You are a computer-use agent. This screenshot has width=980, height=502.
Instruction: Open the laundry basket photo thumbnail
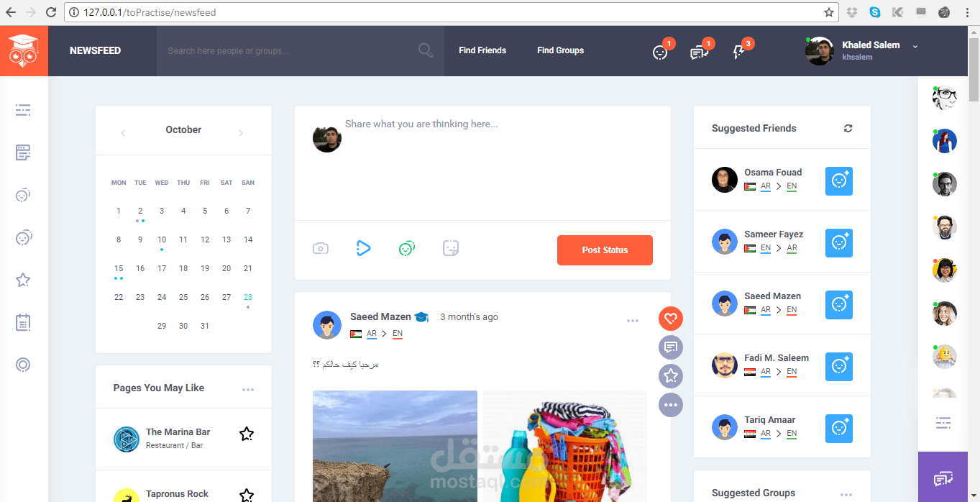point(564,446)
